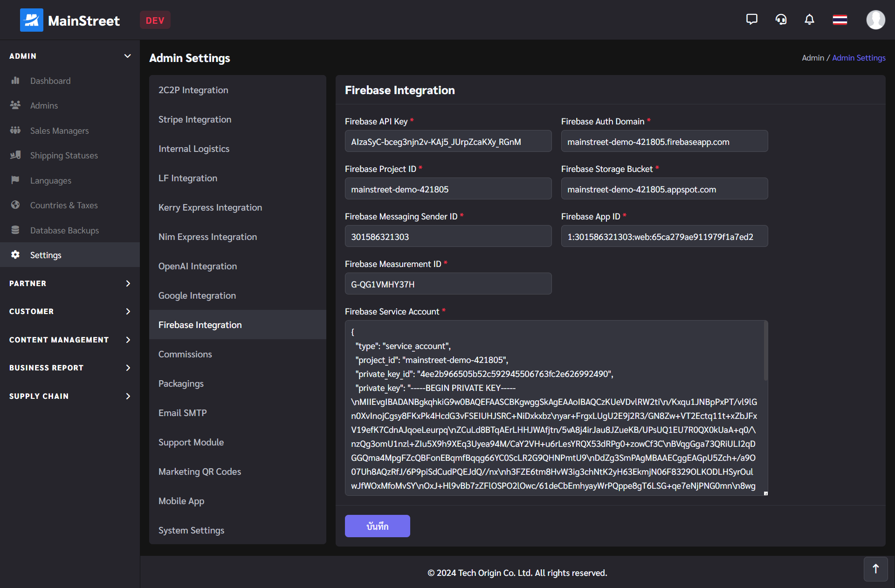Click the Database Backups sidebar icon
This screenshot has width=895, height=588.
pos(16,230)
